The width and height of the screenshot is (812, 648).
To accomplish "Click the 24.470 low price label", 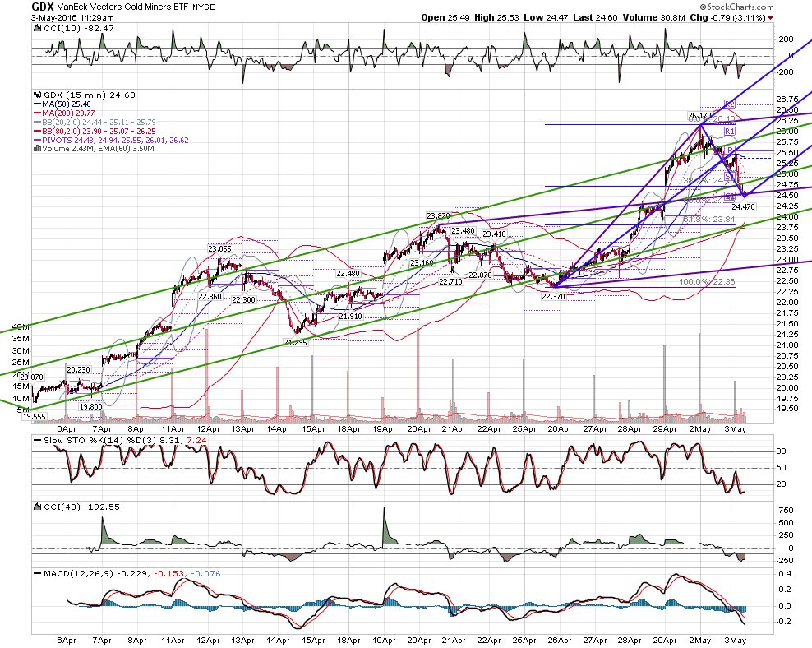I will tap(743, 206).
